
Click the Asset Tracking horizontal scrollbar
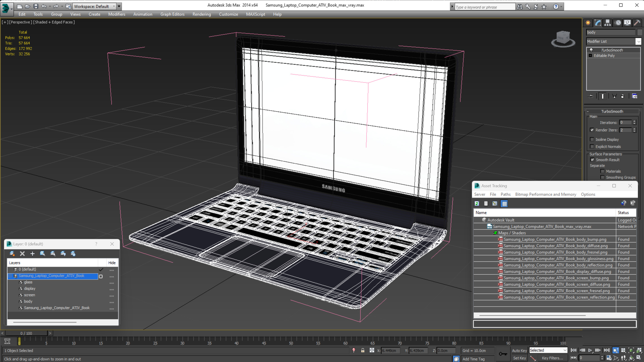(532, 315)
